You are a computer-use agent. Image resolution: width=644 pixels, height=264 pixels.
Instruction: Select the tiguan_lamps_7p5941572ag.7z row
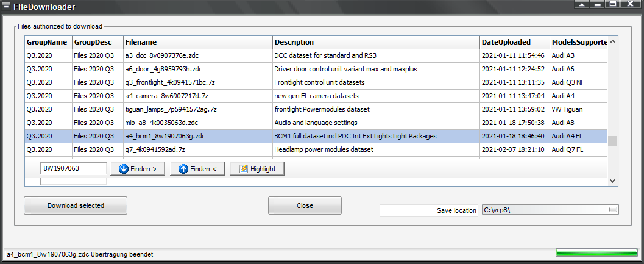tap(316, 109)
